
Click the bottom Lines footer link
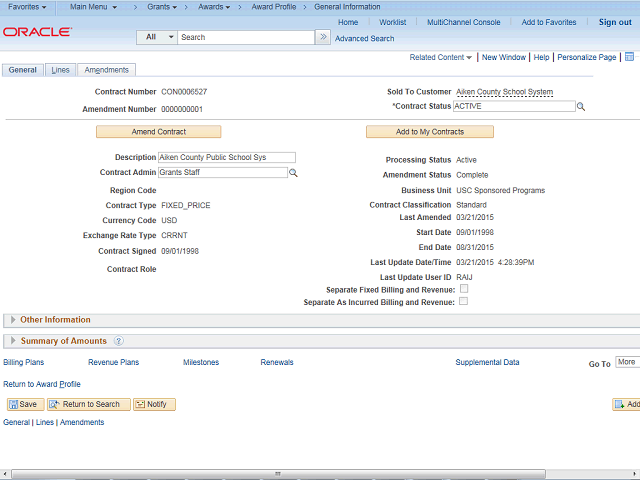[44, 422]
